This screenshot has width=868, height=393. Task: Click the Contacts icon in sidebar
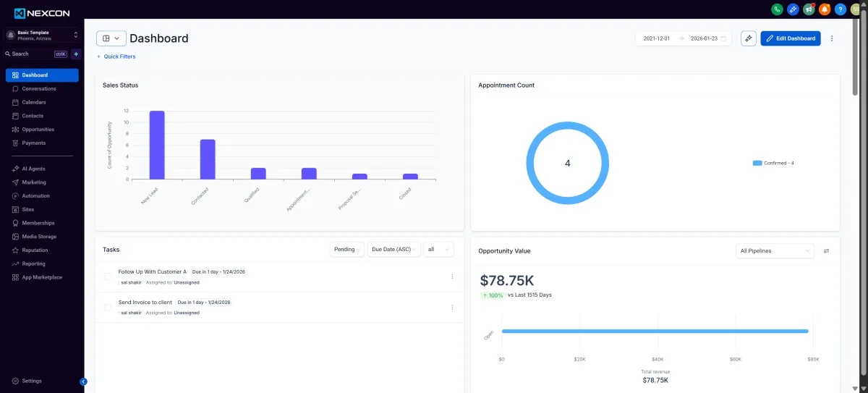tap(15, 116)
